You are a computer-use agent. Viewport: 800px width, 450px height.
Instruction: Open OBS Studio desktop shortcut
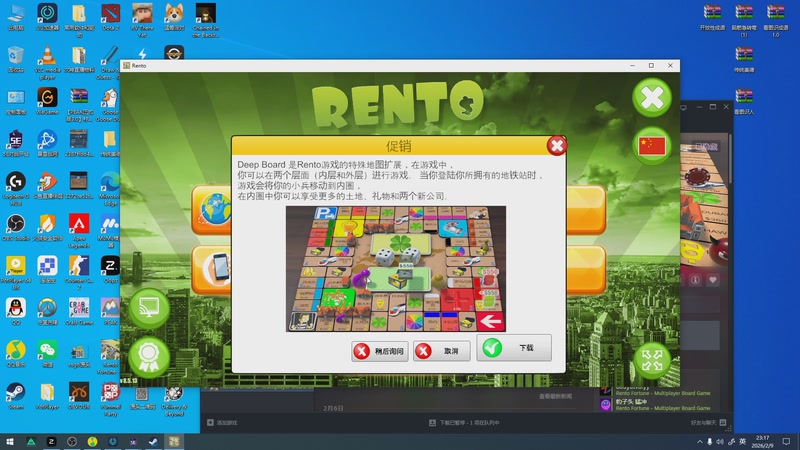(16, 228)
